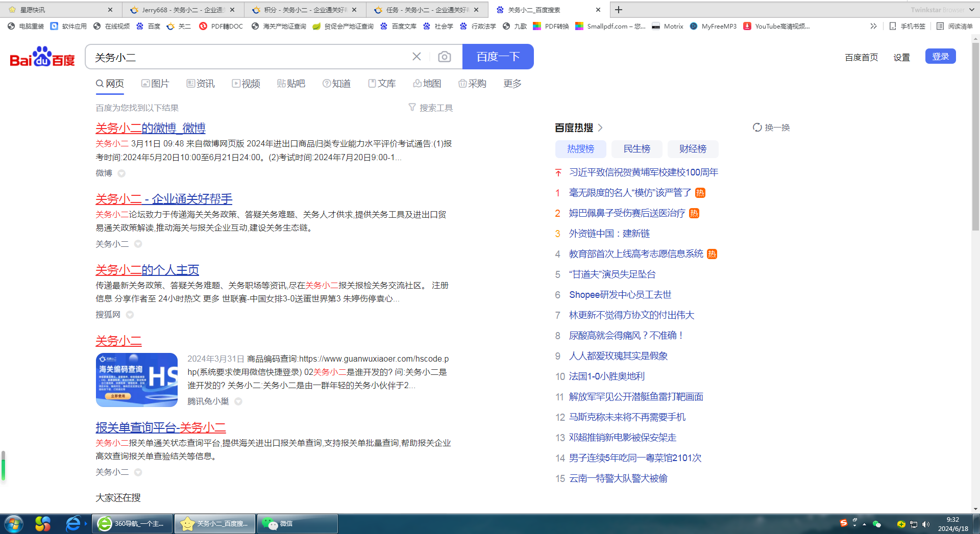
Task: Switch to 图片 search tab
Action: coord(155,84)
